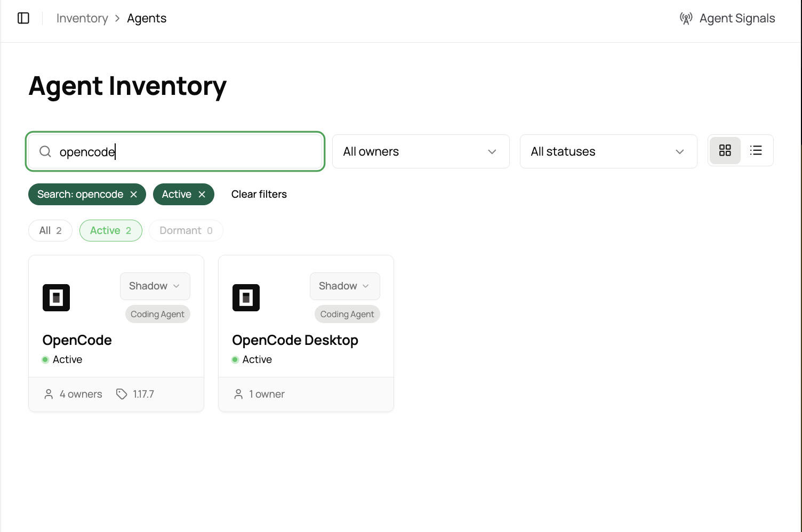802x532 pixels.
Task: Toggle the sidebar panel icon
Action: point(23,18)
